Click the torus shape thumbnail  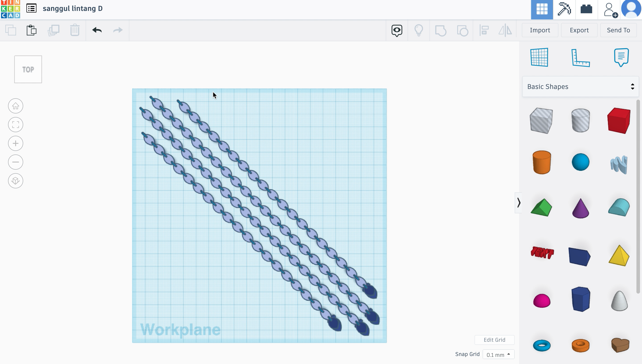pyautogui.click(x=541, y=345)
